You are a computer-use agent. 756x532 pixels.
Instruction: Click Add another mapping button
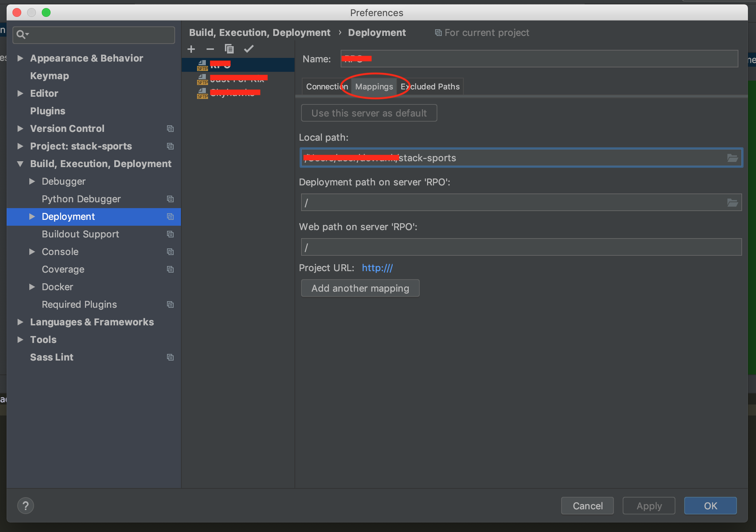click(x=360, y=288)
